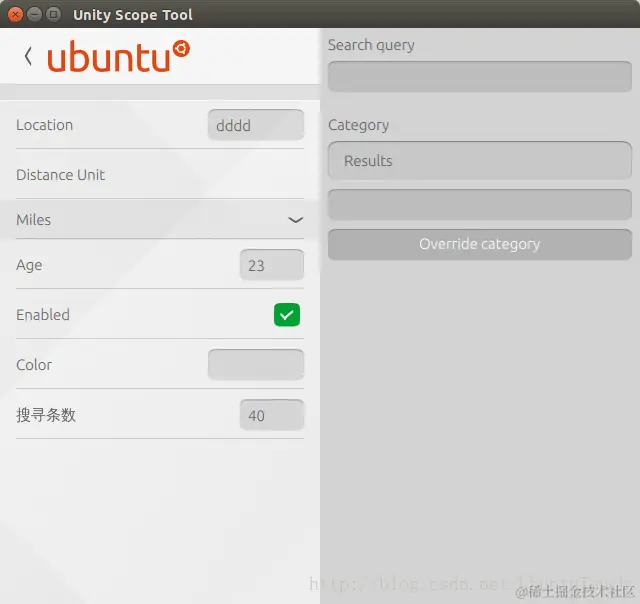Click the Search query label

[371, 45]
